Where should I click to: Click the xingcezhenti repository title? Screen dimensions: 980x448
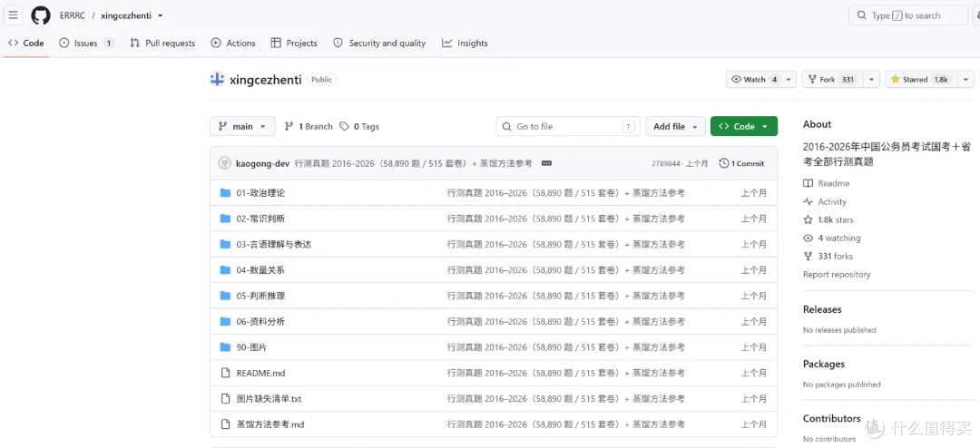[266, 80]
